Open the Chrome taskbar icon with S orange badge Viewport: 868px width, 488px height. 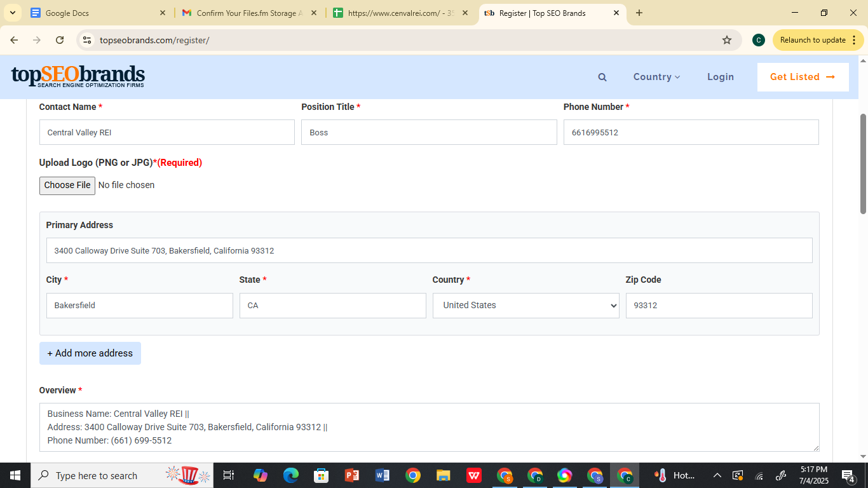(505, 475)
